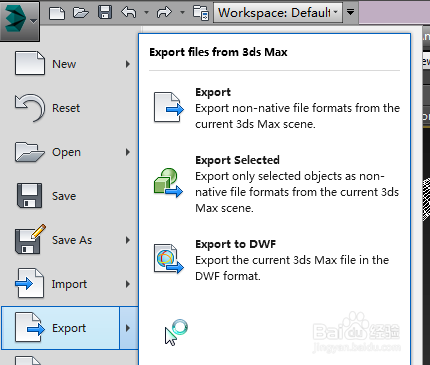
Task: Click the bold Export title in flyout
Action: (213, 92)
